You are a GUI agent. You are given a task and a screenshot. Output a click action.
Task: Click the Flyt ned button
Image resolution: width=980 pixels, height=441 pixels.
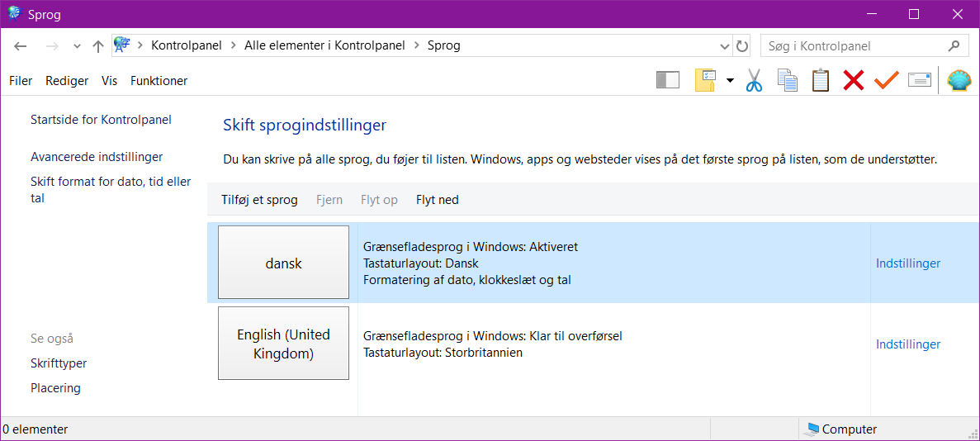pos(437,200)
